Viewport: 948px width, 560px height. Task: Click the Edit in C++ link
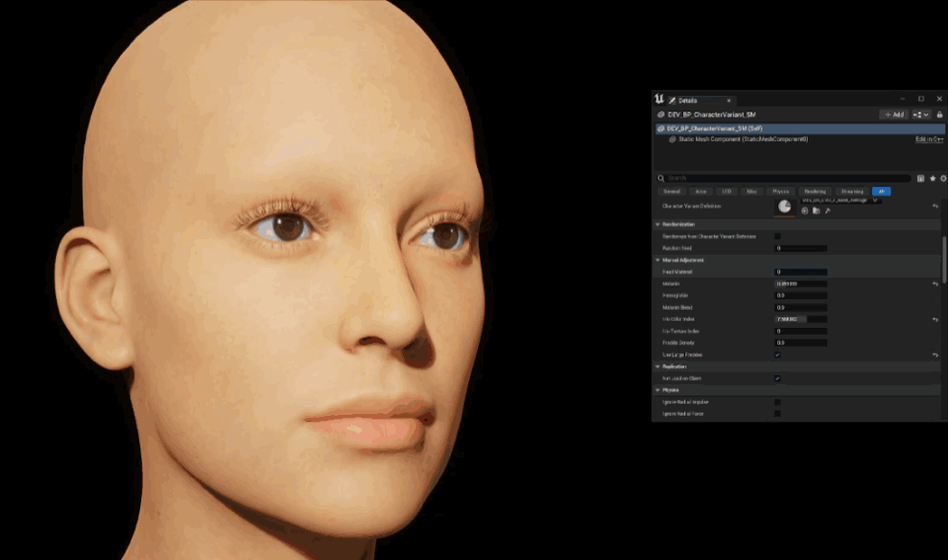(929, 139)
